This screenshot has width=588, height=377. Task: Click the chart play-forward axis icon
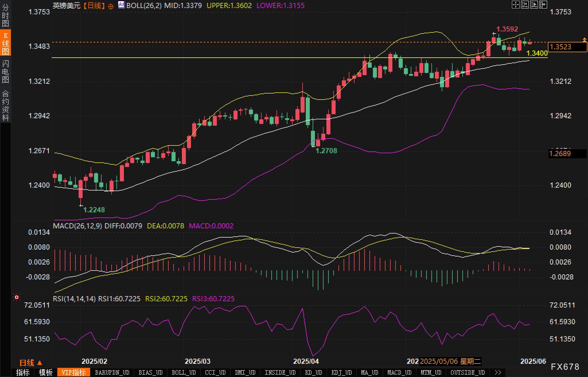[x=534, y=5]
